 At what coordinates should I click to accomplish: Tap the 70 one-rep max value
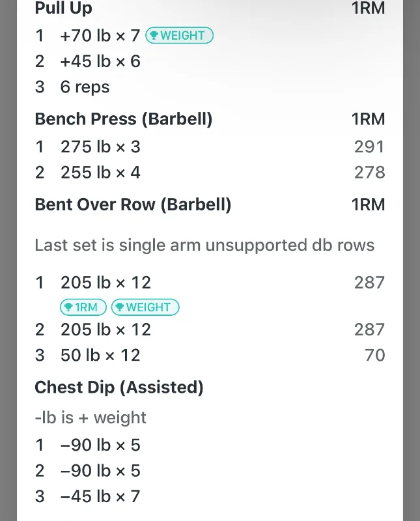[x=375, y=355]
